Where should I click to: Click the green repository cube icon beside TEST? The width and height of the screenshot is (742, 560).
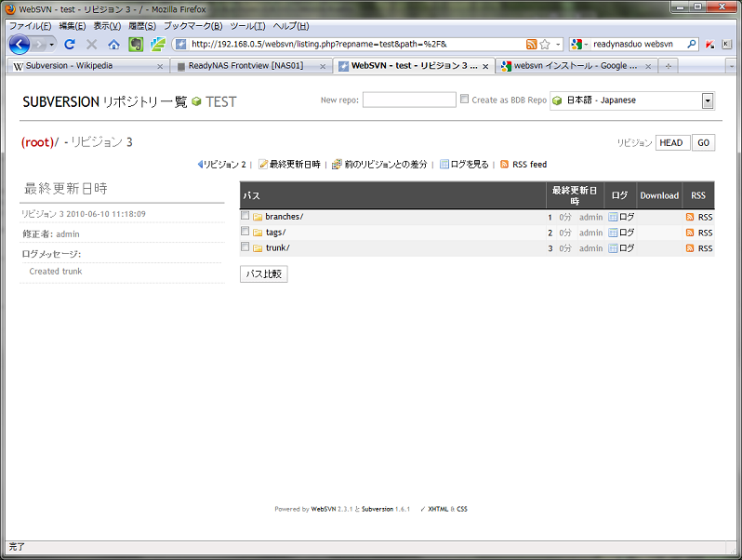196,101
